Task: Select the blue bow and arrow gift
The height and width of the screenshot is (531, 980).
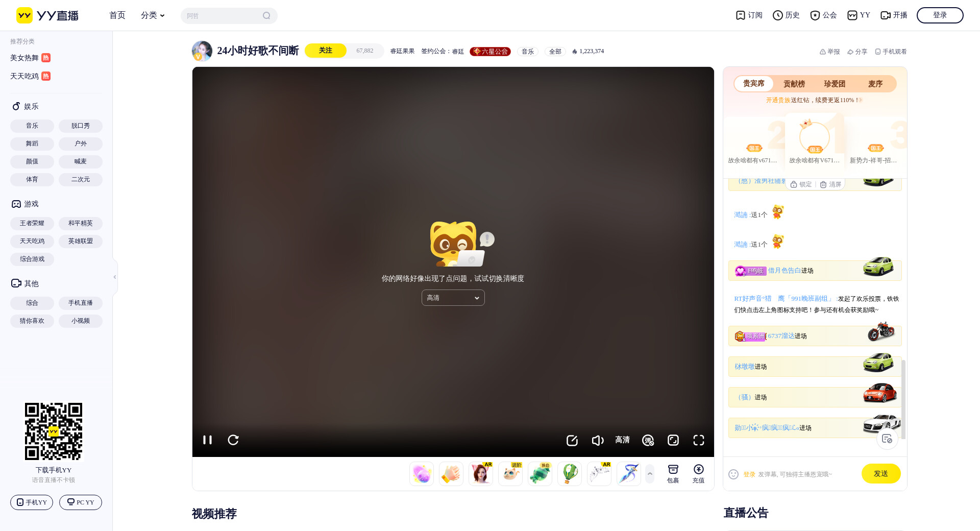Action: 629,474
